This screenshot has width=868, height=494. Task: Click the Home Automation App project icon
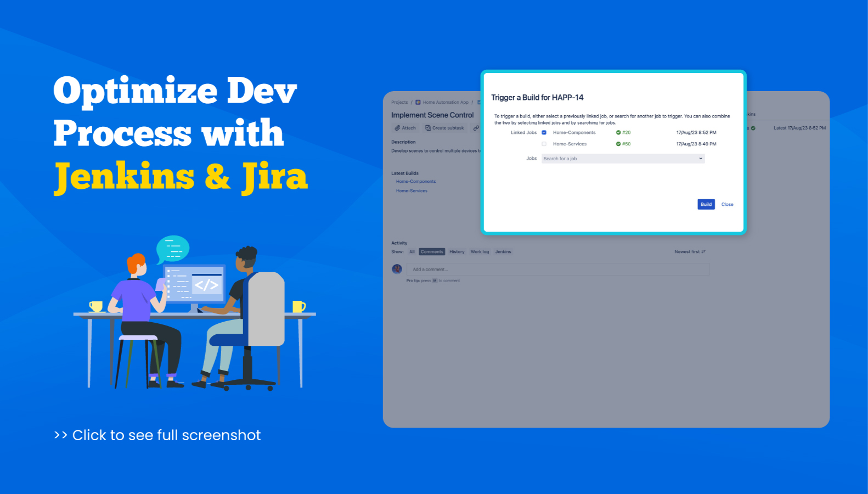[x=418, y=102]
